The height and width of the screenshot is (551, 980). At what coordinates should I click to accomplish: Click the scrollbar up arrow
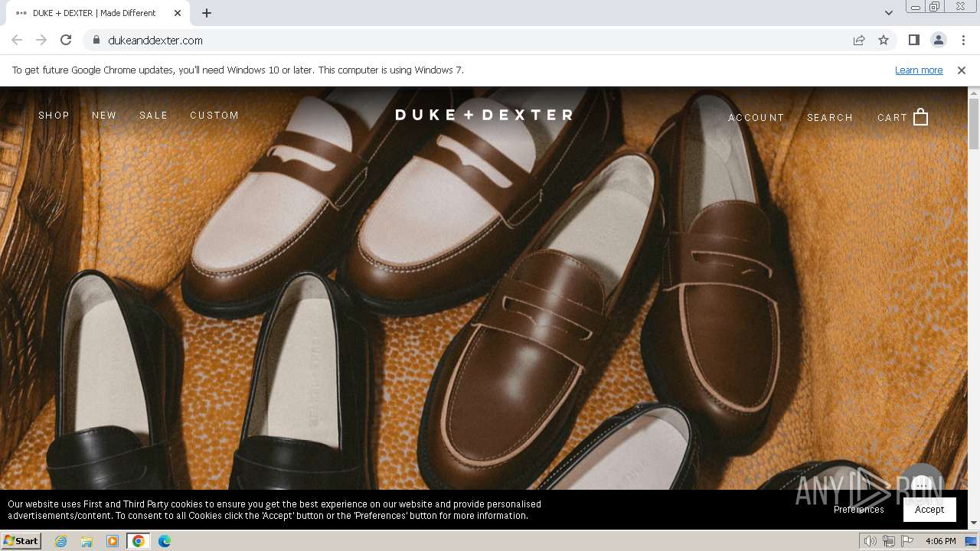(974, 93)
